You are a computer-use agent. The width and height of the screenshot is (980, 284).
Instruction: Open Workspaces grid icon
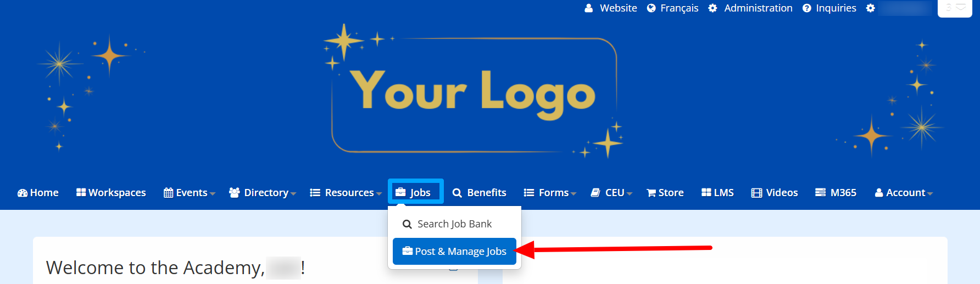tap(81, 192)
